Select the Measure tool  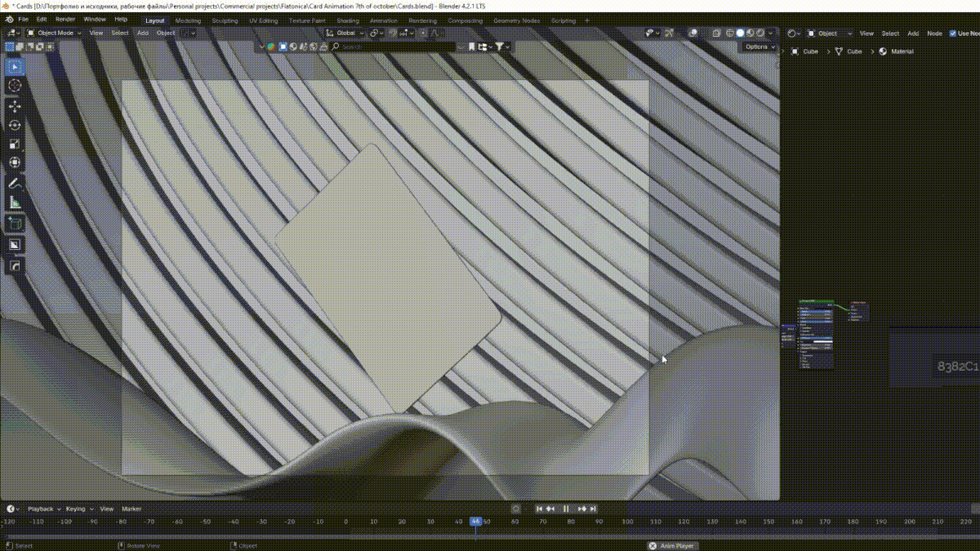(x=15, y=203)
